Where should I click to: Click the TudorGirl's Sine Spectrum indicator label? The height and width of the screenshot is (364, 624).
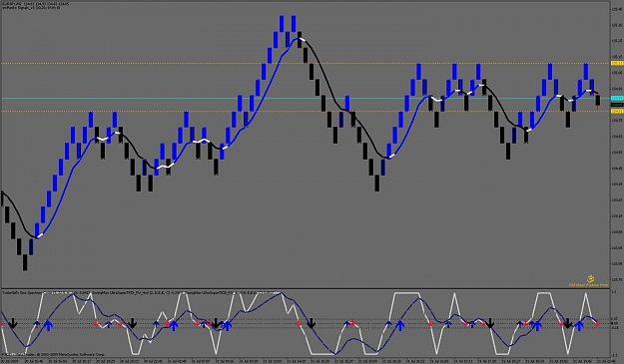click(22, 293)
